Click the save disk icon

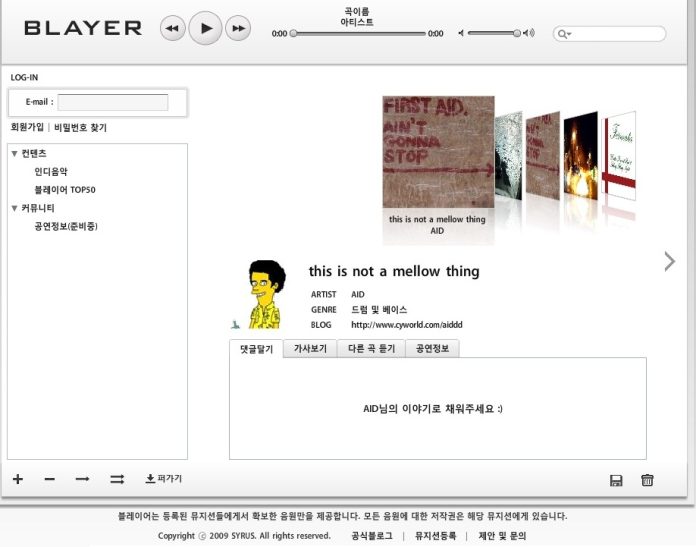pos(616,480)
